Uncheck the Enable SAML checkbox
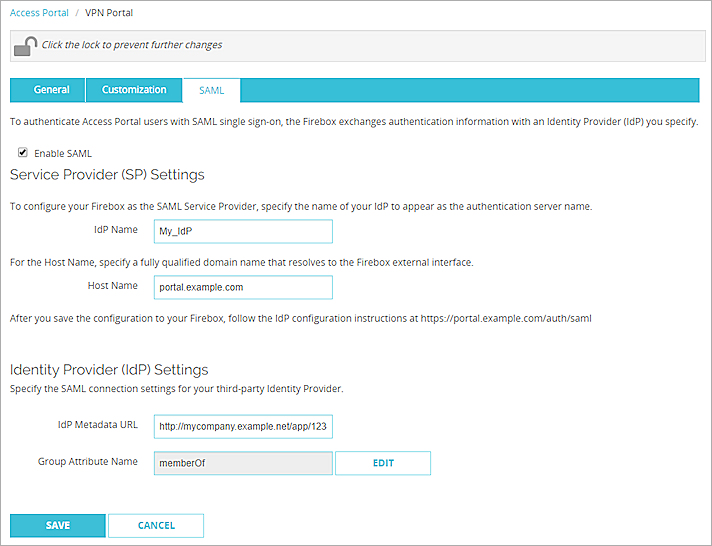This screenshot has width=712, height=546. click(x=23, y=153)
